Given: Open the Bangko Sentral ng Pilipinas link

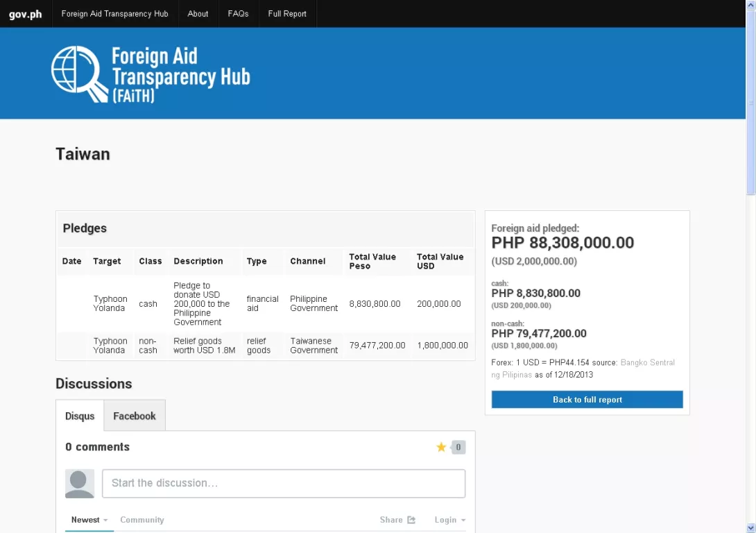Looking at the screenshot, I should click(647, 363).
